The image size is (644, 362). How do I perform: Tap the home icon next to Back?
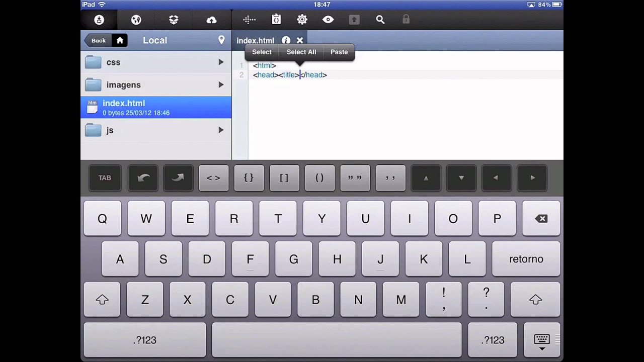tap(120, 40)
